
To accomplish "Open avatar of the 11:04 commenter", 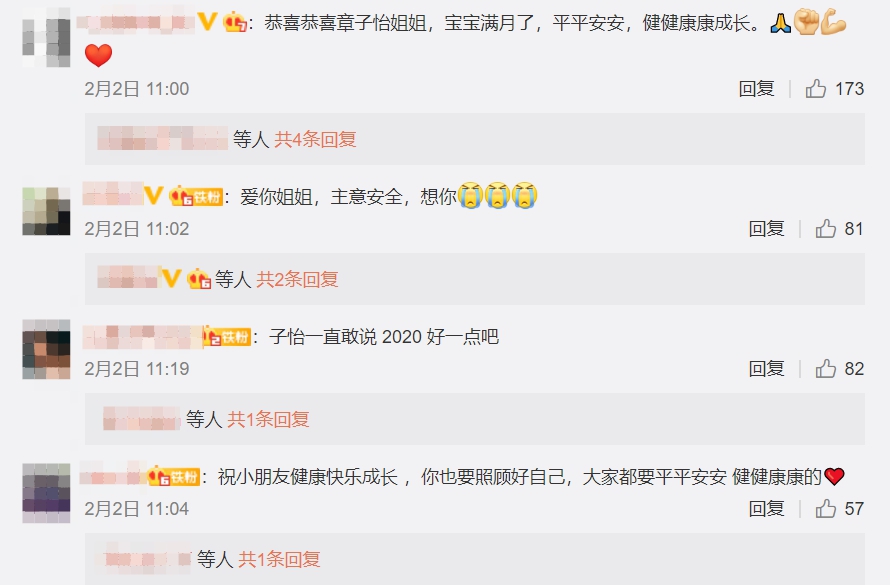I will (46, 493).
